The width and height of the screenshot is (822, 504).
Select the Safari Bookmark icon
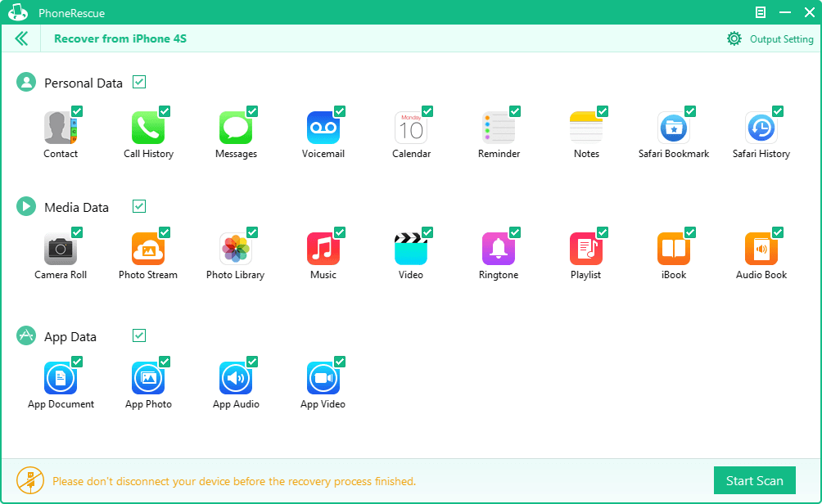[674, 128]
